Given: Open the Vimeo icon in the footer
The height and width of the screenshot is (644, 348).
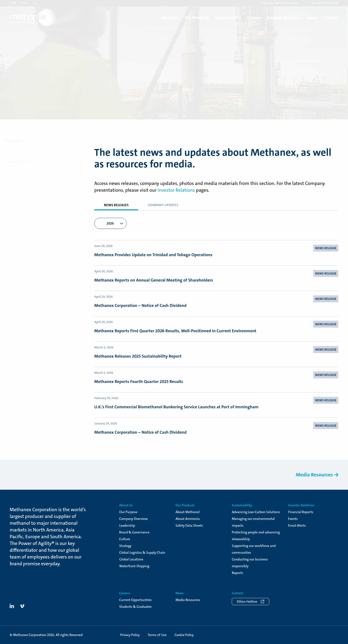Looking at the screenshot, I should point(22,606).
